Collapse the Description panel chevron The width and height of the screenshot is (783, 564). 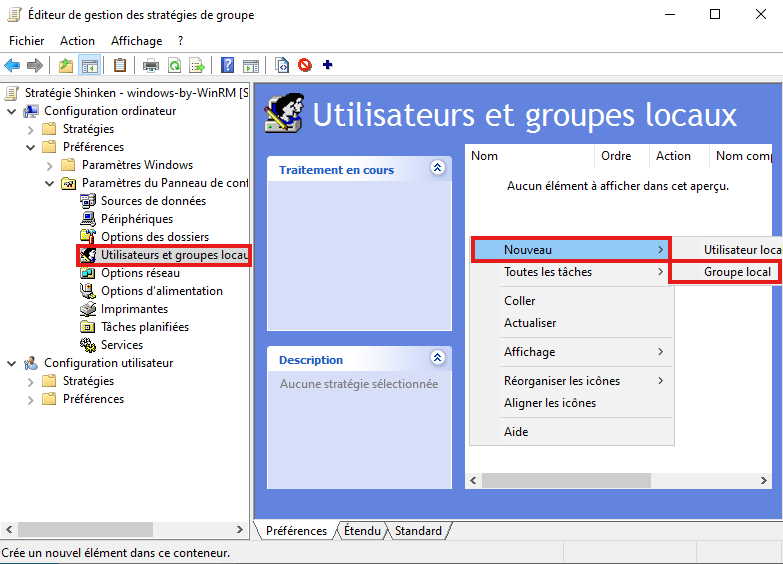click(437, 358)
